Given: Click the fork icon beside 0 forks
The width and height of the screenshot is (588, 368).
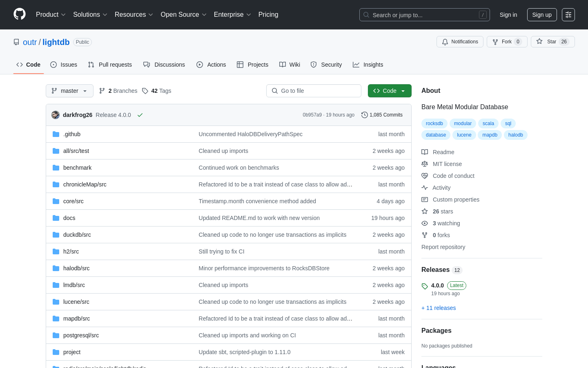Looking at the screenshot, I should (x=425, y=235).
